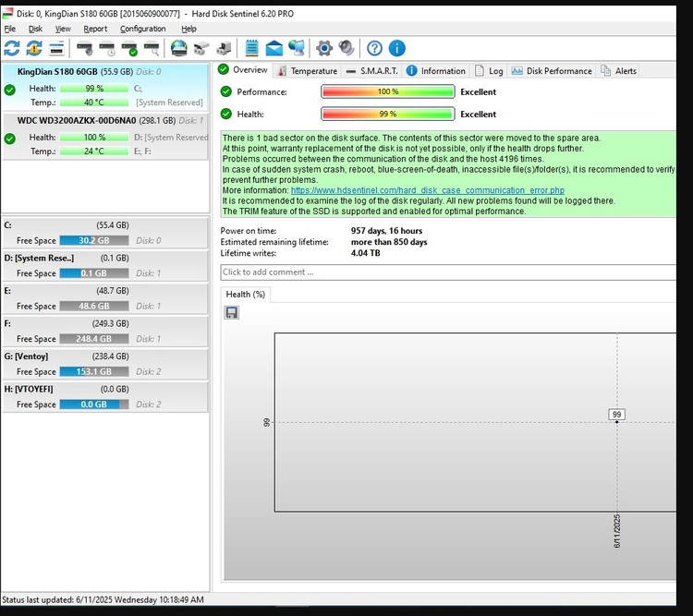The width and height of the screenshot is (693, 616).
Task: Click the disk list panel icon
Action: pos(56,48)
